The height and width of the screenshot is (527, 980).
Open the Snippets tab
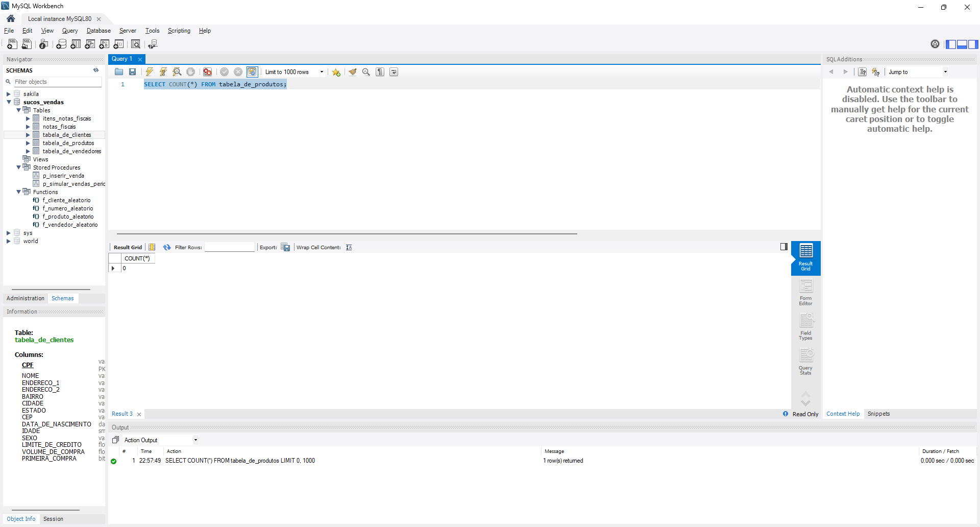(878, 414)
